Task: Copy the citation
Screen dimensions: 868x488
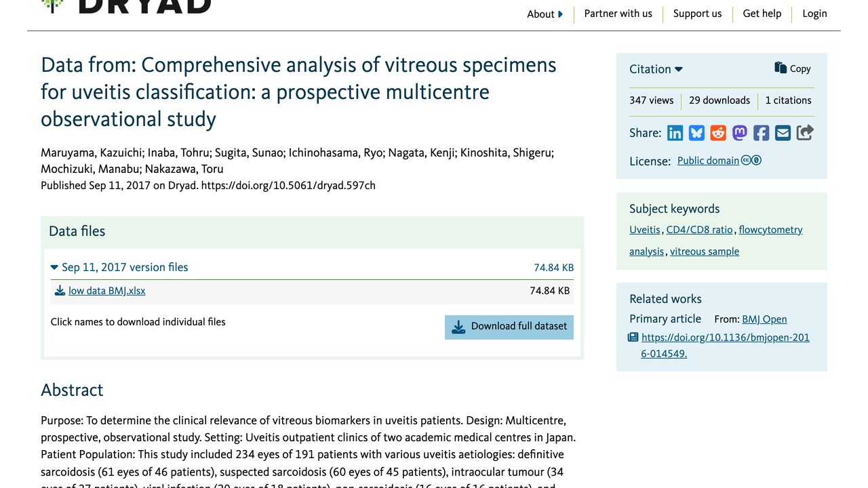Action: [x=793, y=68]
